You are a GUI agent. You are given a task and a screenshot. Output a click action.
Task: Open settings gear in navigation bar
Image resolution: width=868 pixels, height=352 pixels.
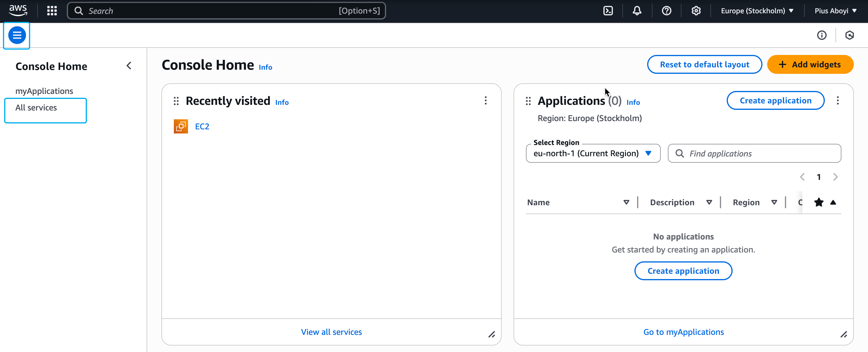pyautogui.click(x=696, y=11)
